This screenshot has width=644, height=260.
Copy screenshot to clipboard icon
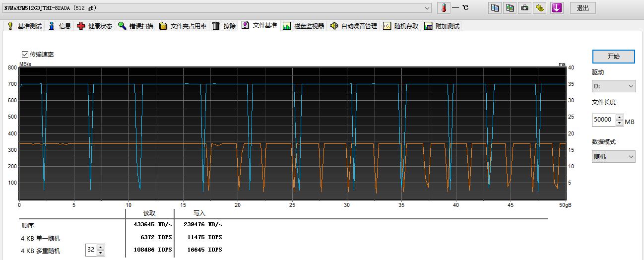click(510, 7)
